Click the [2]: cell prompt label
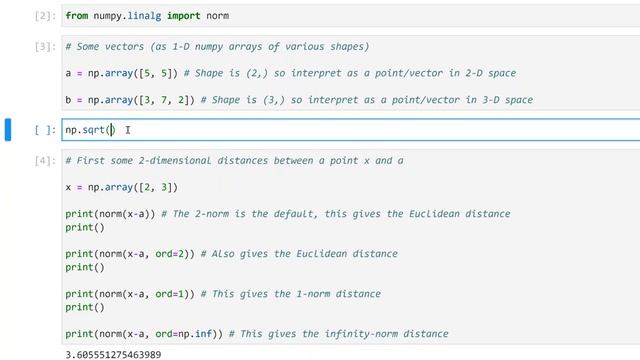Screen dimensions: 640x360 [x=45, y=16]
